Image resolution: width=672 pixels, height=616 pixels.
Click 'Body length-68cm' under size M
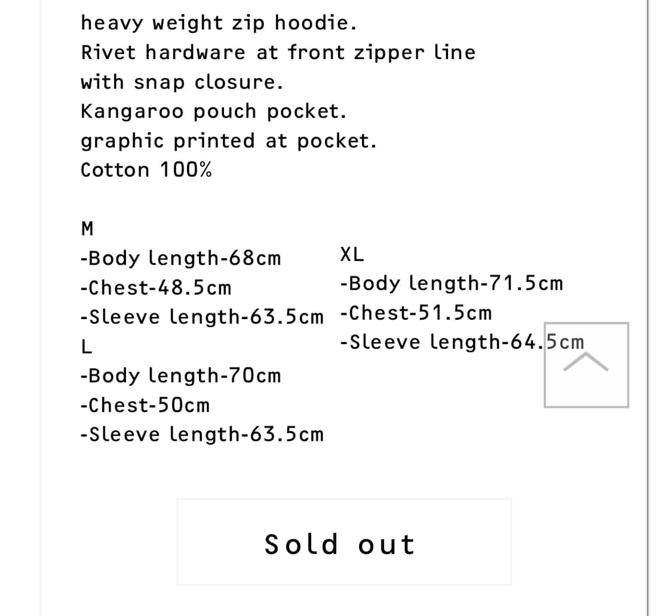point(181,258)
